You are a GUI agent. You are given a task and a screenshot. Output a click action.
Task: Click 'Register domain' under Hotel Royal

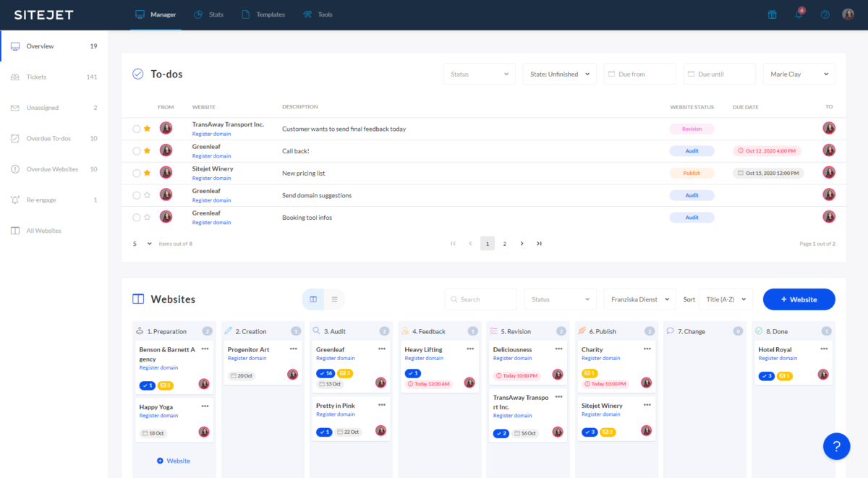pos(778,359)
